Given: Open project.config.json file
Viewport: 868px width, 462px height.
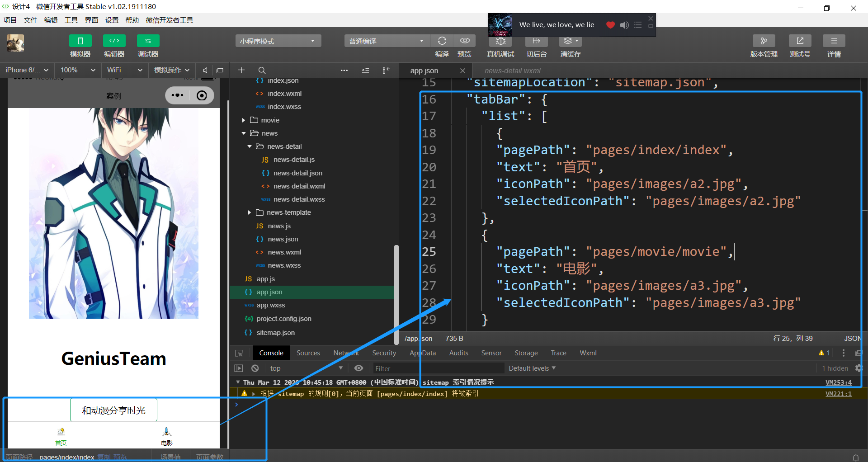Looking at the screenshot, I should (x=283, y=319).
